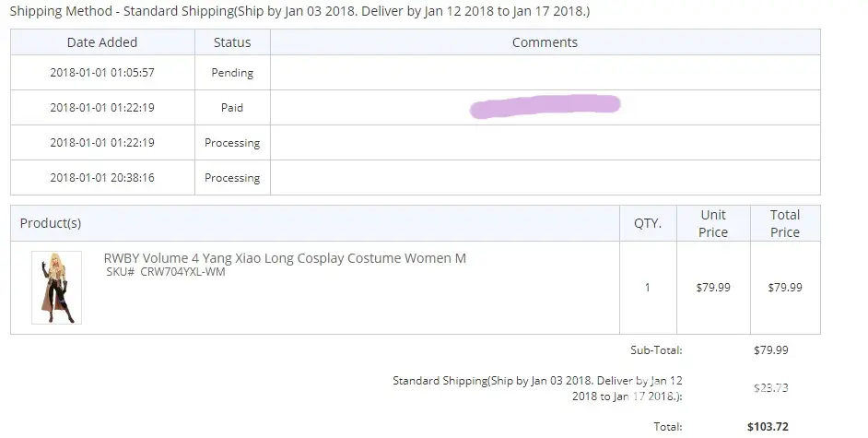Click the Shipping Method heading at top

click(300, 12)
